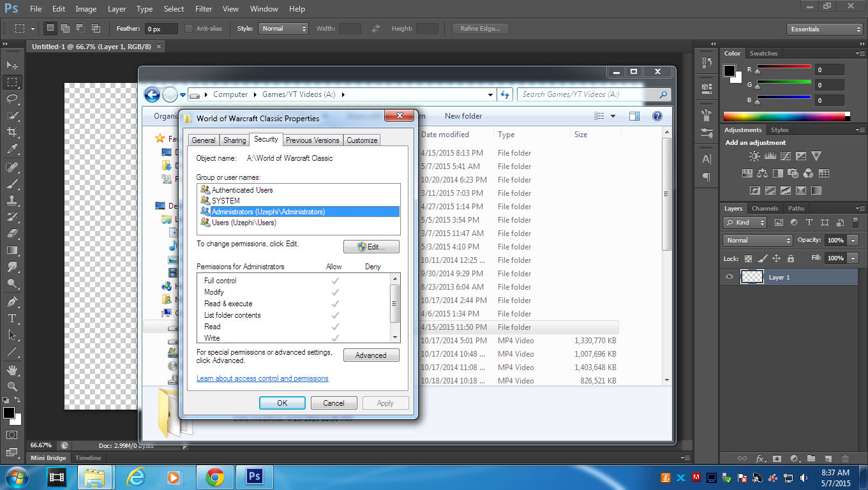
Task: Enable the Anti-alias checkbox
Action: coord(189,29)
